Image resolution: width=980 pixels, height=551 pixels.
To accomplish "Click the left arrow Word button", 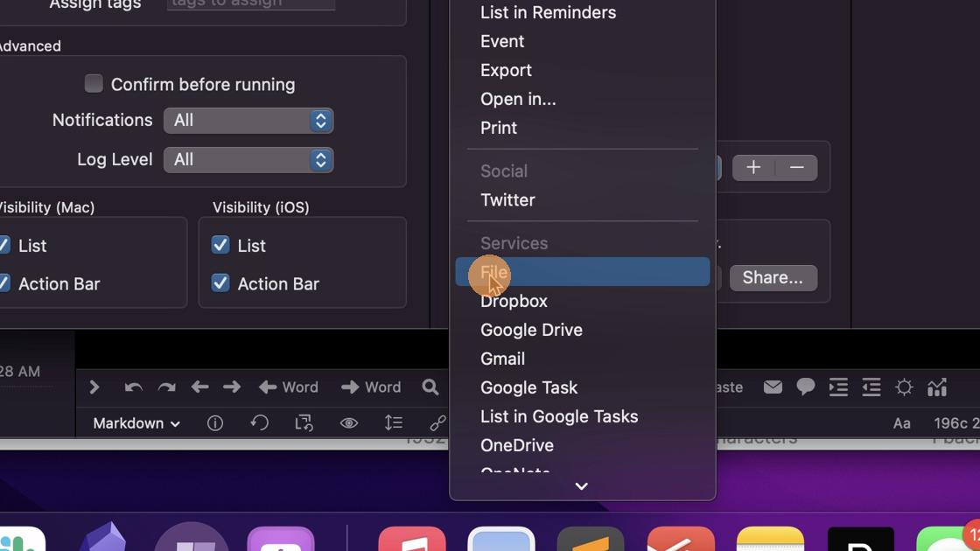I will point(289,387).
